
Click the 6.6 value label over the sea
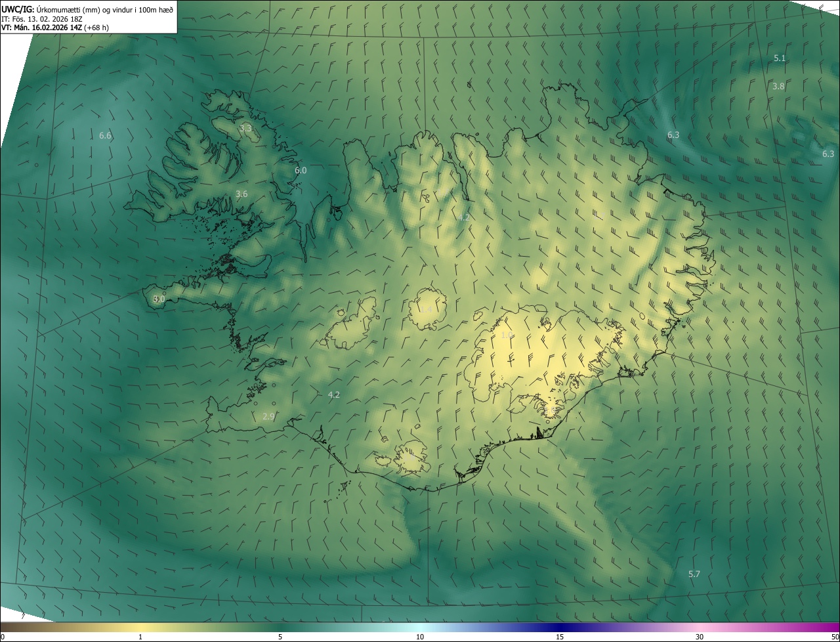click(105, 136)
